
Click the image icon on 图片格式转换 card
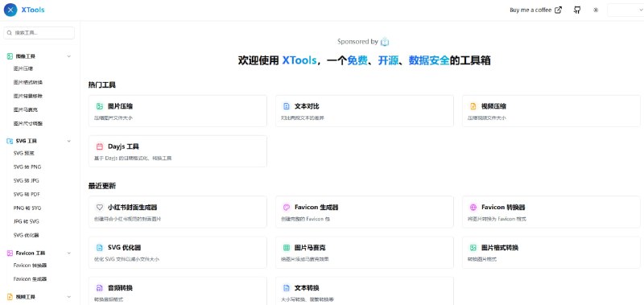tap(473, 248)
